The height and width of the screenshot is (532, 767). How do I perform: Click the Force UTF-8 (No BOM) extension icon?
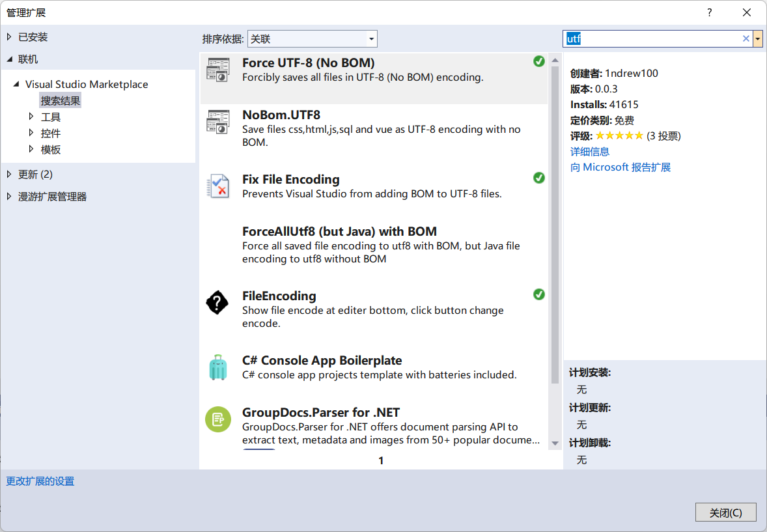[x=217, y=70]
